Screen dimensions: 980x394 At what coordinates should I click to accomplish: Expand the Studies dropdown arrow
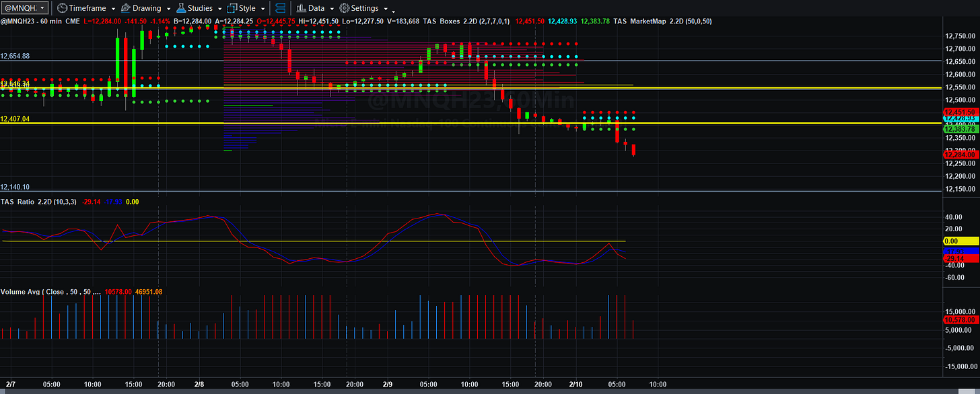pos(220,9)
